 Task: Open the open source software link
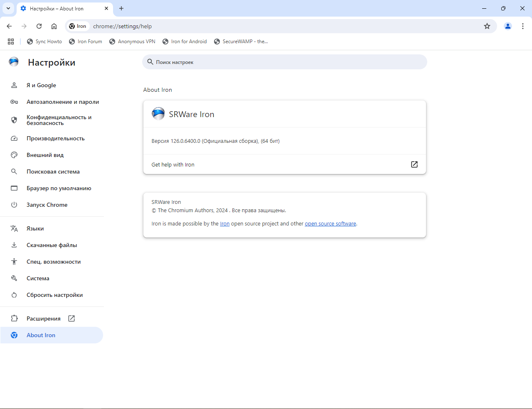(330, 224)
